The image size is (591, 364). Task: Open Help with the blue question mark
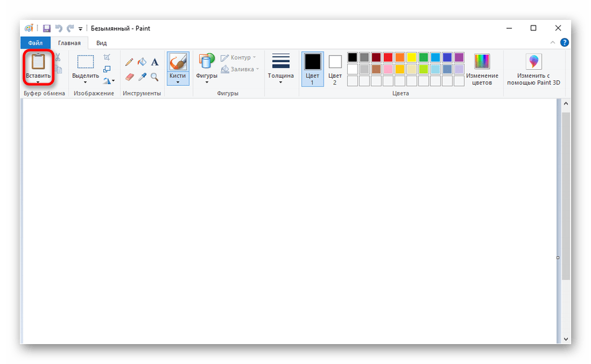tap(564, 42)
